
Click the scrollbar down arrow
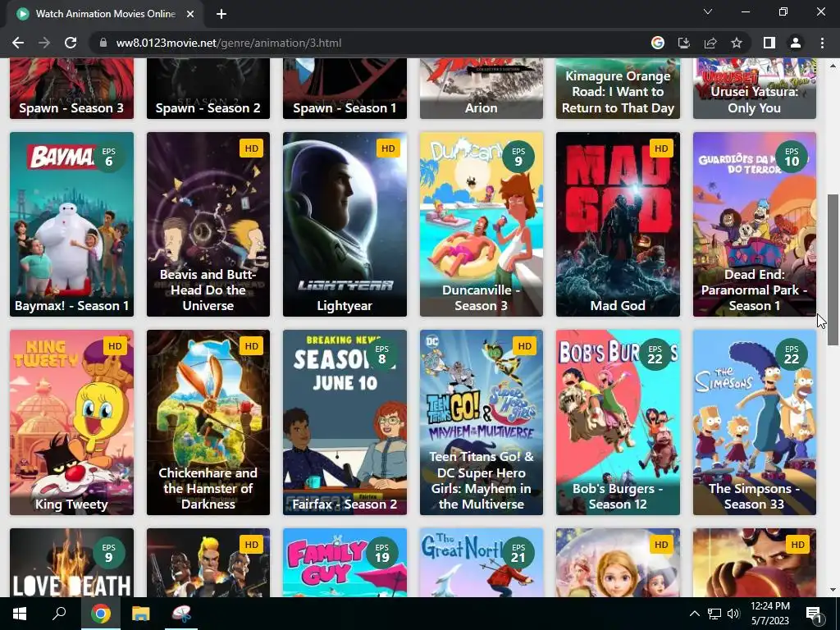[833, 590]
